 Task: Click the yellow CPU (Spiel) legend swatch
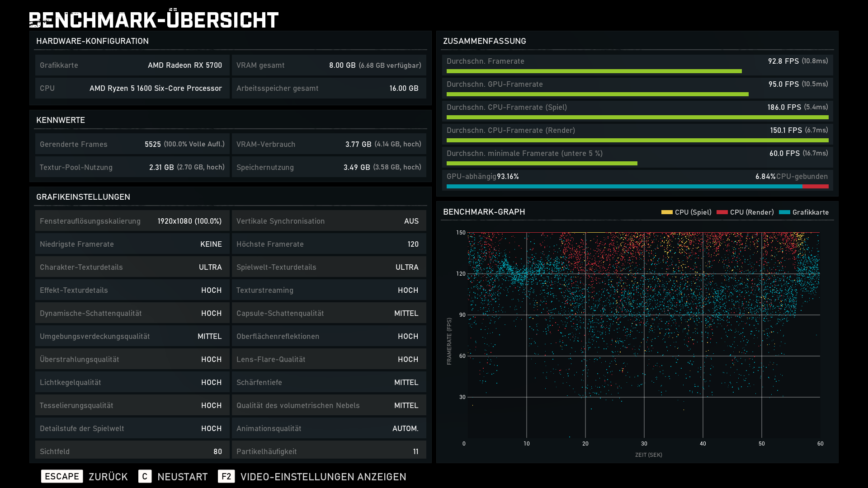coord(667,212)
